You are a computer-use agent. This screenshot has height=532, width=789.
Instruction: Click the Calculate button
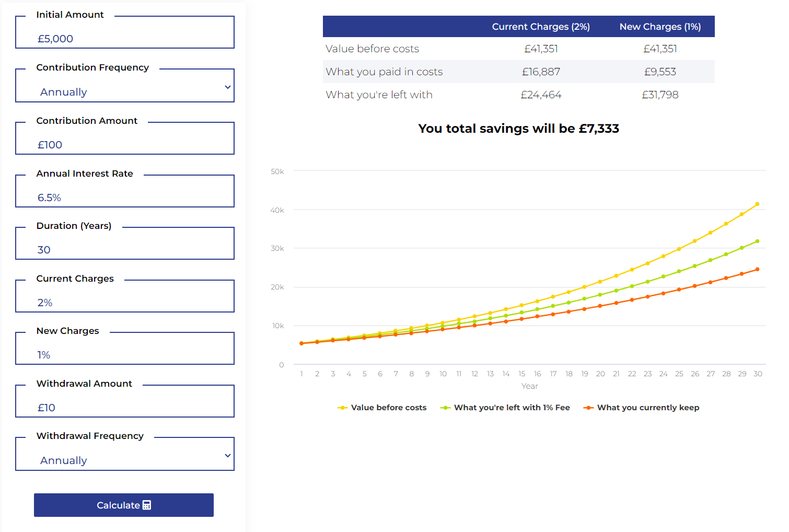124,505
